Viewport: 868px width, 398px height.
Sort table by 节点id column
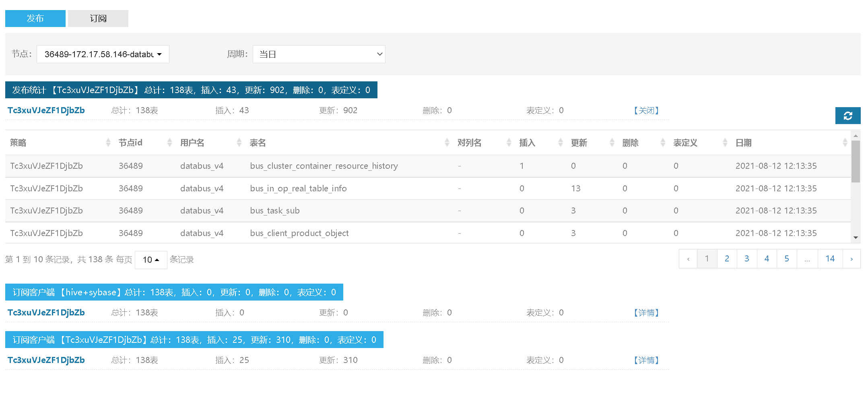[x=169, y=143]
